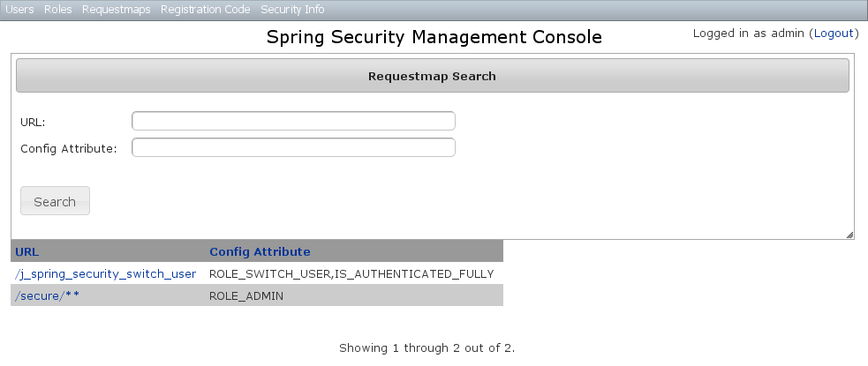868x366 pixels.
Task: Click the 'Config Attribute:' form label
Action: tap(69, 148)
